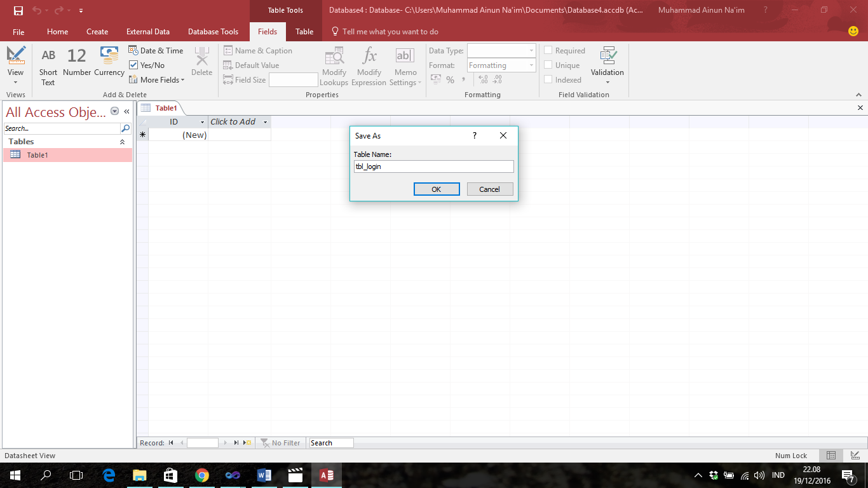Image resolution: width=868 pixels, height=488 pixels.
Task: Switch to Datasheet View in status bar
Action: pos(831,456)
